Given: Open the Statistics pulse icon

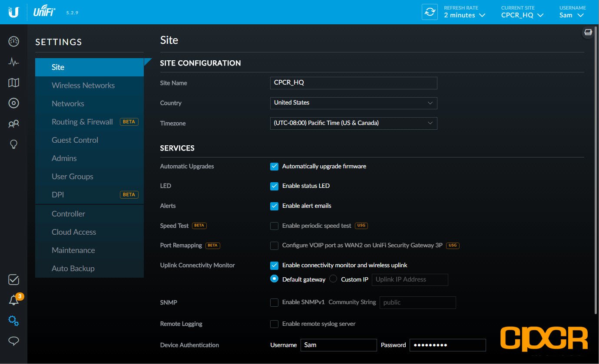Looking at the screenshot, I should click(13, 62).
